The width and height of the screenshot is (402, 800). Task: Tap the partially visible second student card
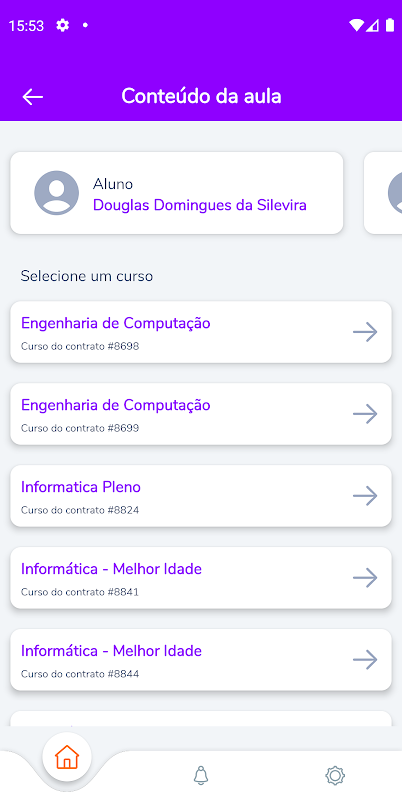(383, 193)
